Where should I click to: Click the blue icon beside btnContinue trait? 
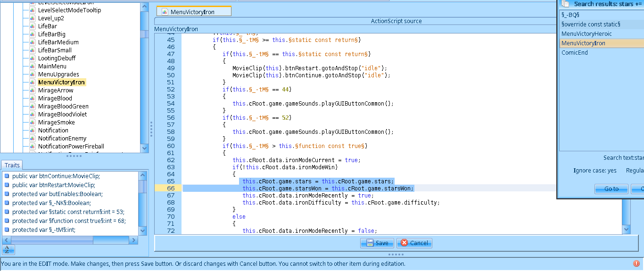coord(7,176)
